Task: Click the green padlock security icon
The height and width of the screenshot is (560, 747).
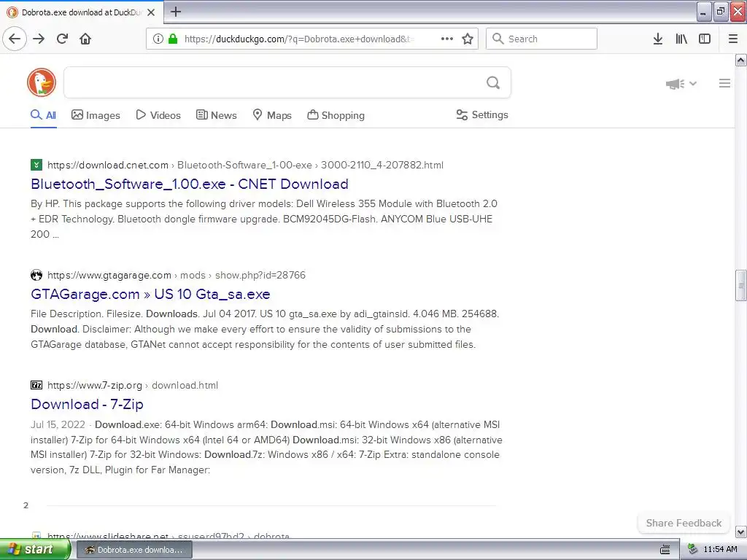Action: pos(172,39)
